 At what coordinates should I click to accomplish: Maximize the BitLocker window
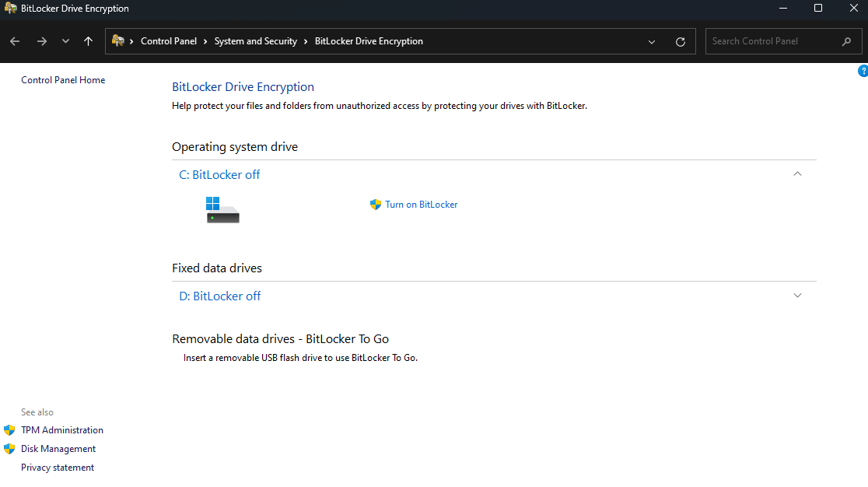tap(818, 9)
